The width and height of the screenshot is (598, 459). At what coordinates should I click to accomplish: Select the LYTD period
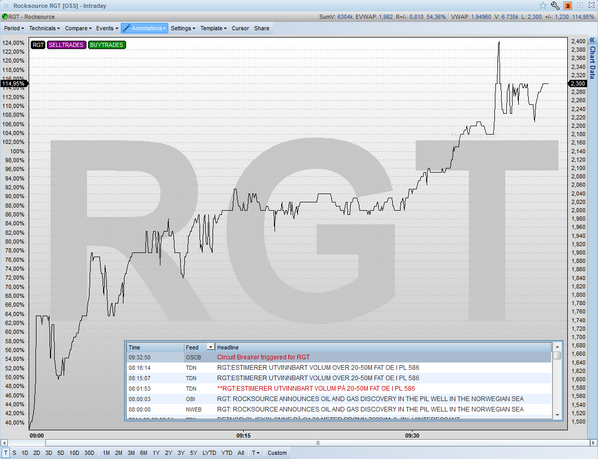pyautogui.click(x=209, y=453)
